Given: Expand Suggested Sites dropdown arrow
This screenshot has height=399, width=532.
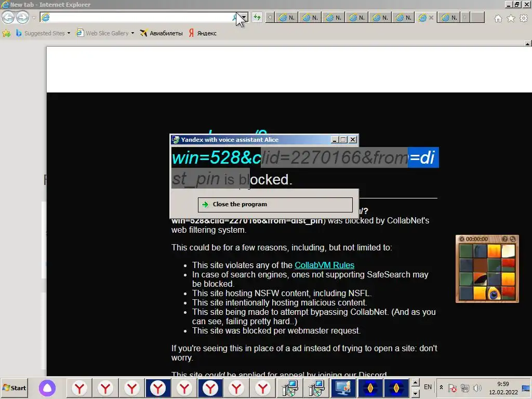Looking at the screenshot, I should tap(69, 33).
